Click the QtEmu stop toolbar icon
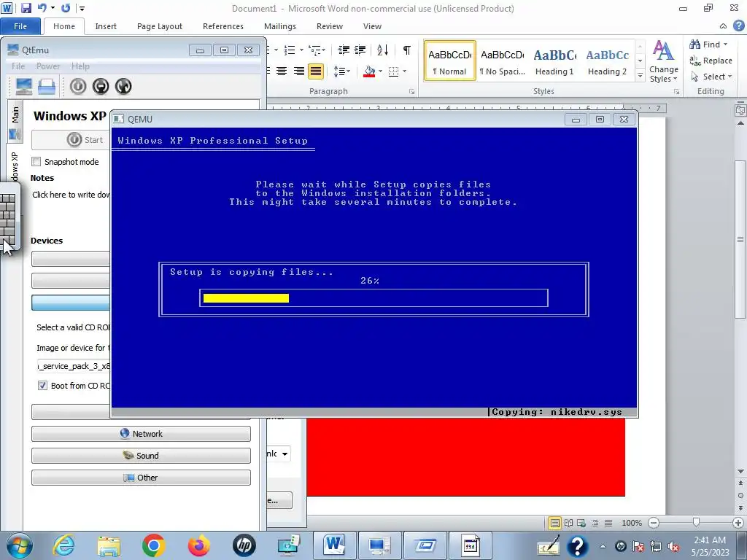Viewport: 747px width, 560px height. point(101,86)
